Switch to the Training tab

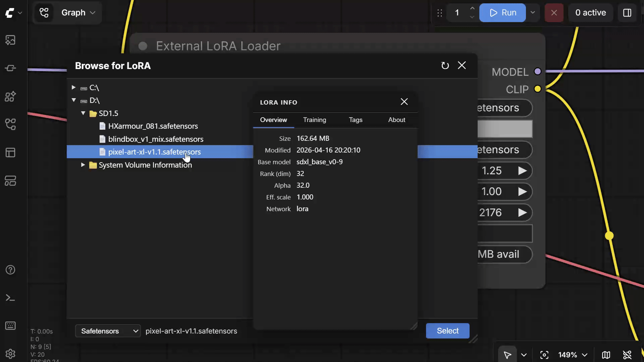click(315, 120)
